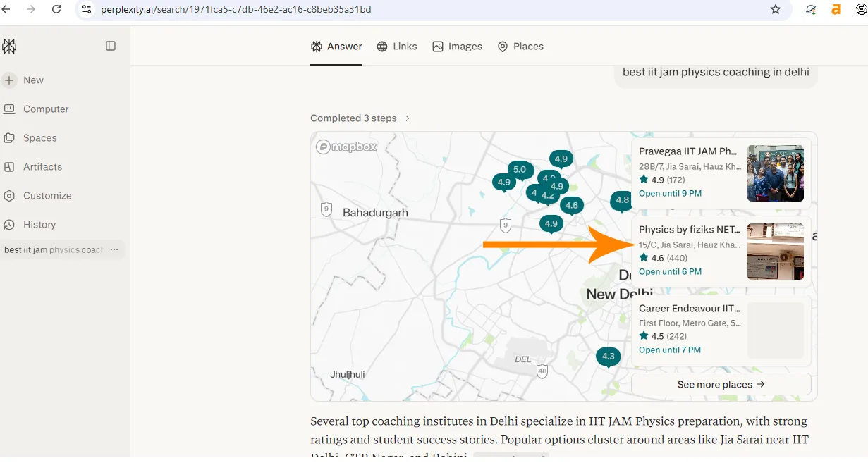Switch to the Places tab
868x470 pixels.
click(x=520, y=47)
